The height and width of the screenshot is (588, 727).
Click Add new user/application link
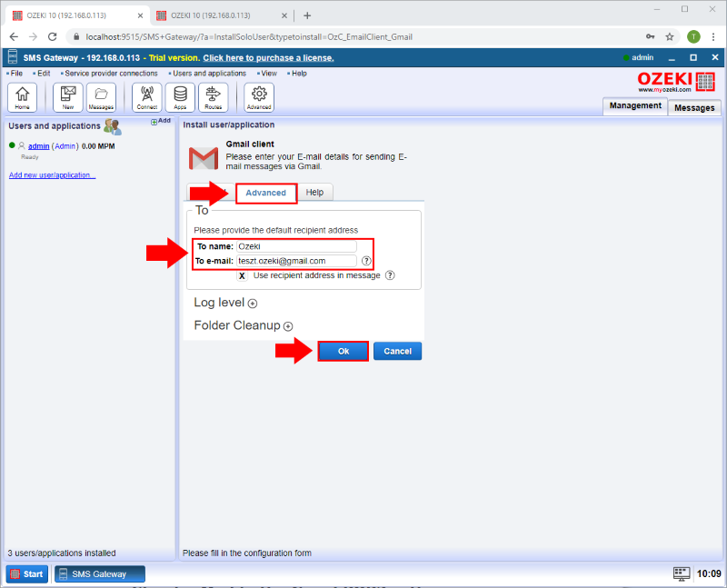53,174
